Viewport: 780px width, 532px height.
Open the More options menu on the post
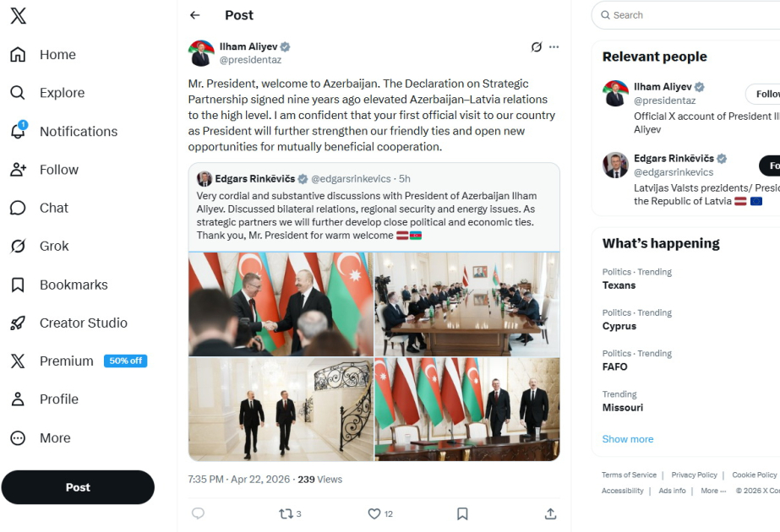click(x=554, y=47)
